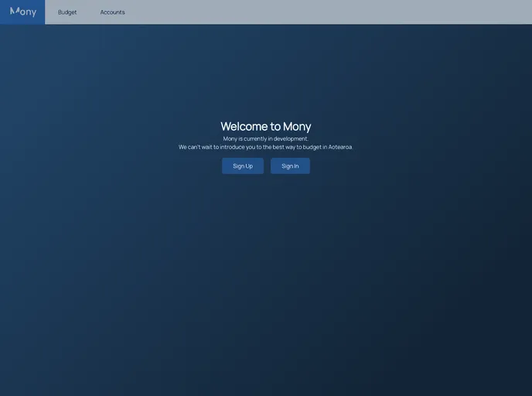Click the sentence about budgeting in Aotearoa
Viewport: 532px width, 396px height.
[265, 147]
